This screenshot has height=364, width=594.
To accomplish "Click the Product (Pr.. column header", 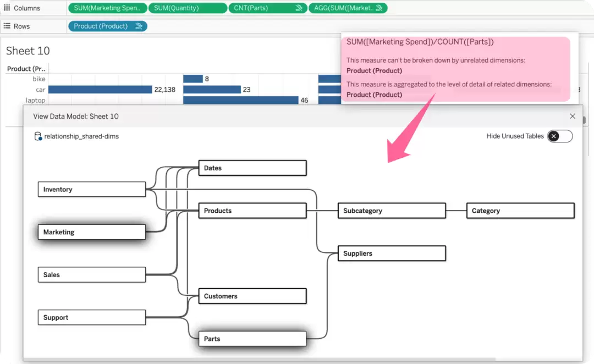I will click(x=26, y=69).
